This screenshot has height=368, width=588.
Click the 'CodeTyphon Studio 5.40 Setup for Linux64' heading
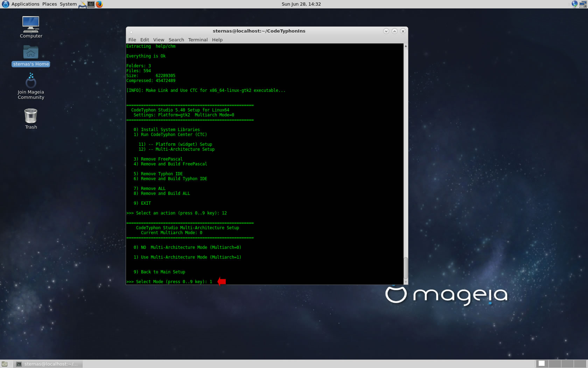point(180,110)
